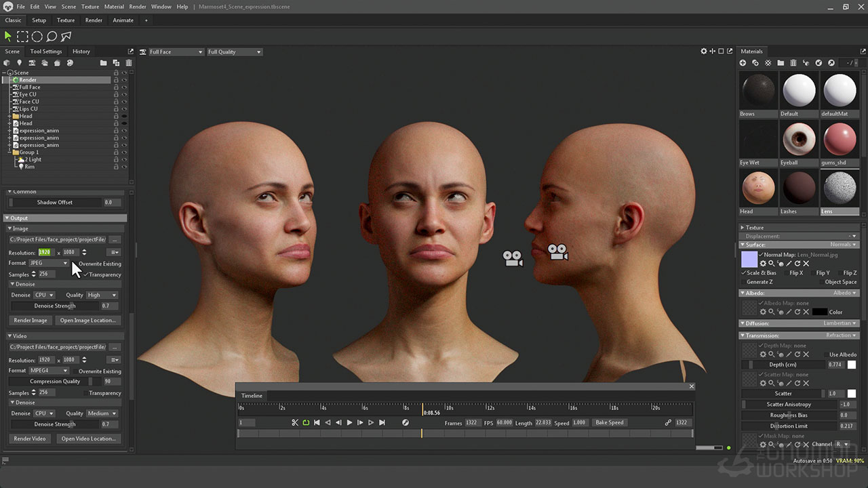Add a new light using the bulb icon

coord(19,63)
